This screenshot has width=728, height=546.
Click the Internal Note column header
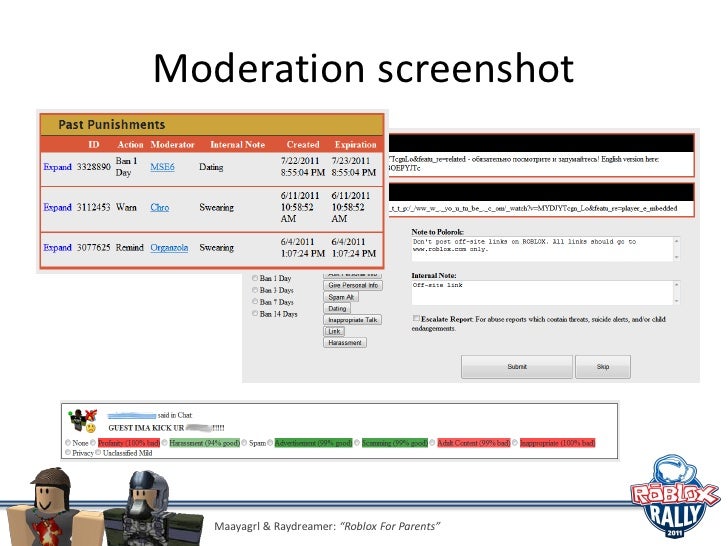click(x=237, y=144)
